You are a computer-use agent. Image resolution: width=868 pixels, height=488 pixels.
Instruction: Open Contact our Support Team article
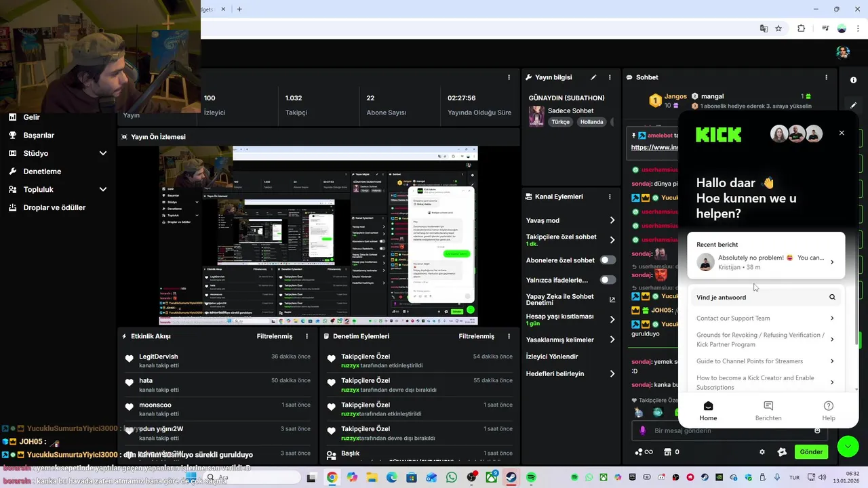pos(766,318)
